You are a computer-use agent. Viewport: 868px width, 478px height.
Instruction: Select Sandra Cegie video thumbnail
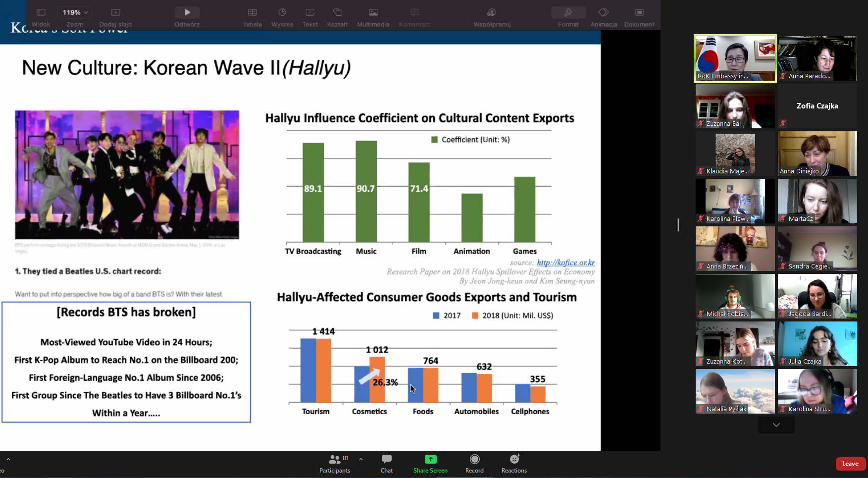point(817,249)
